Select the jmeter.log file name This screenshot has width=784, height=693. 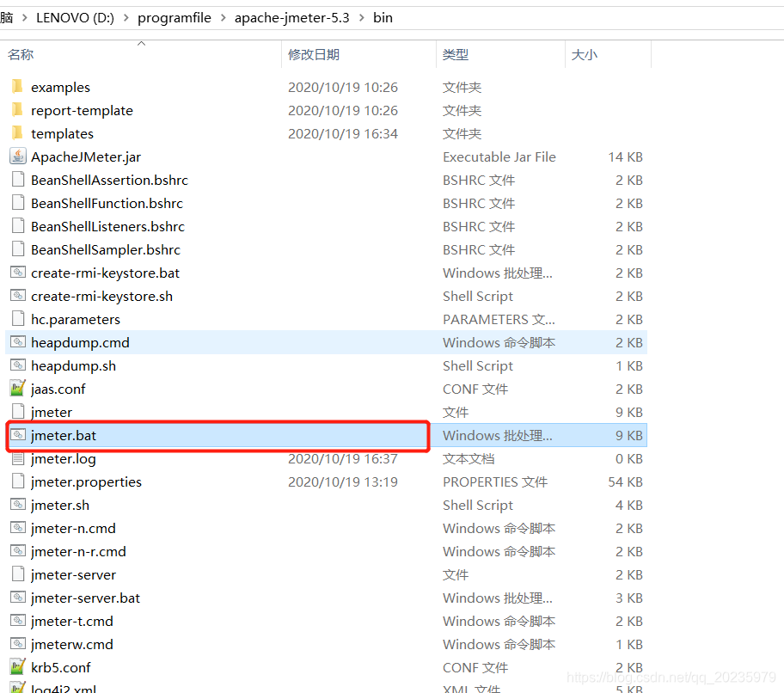pyautogui.click(x=64, y=459)
